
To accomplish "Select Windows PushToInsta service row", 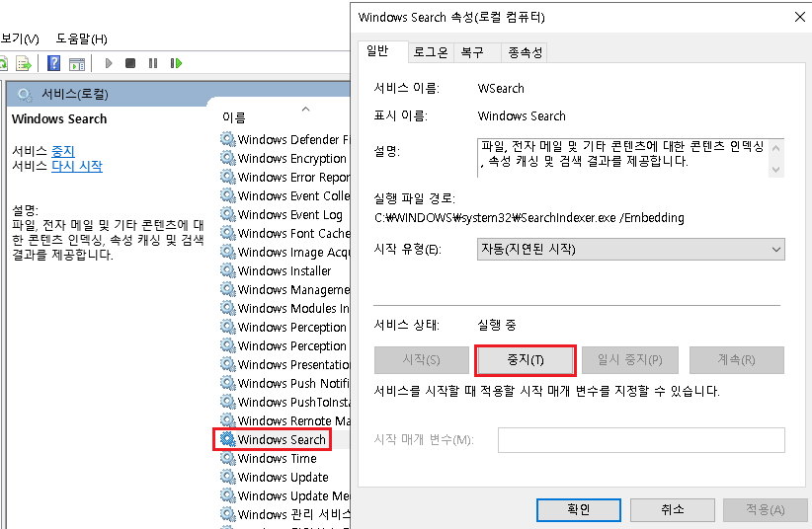I will pyautogui.click(x=284, y=402).
